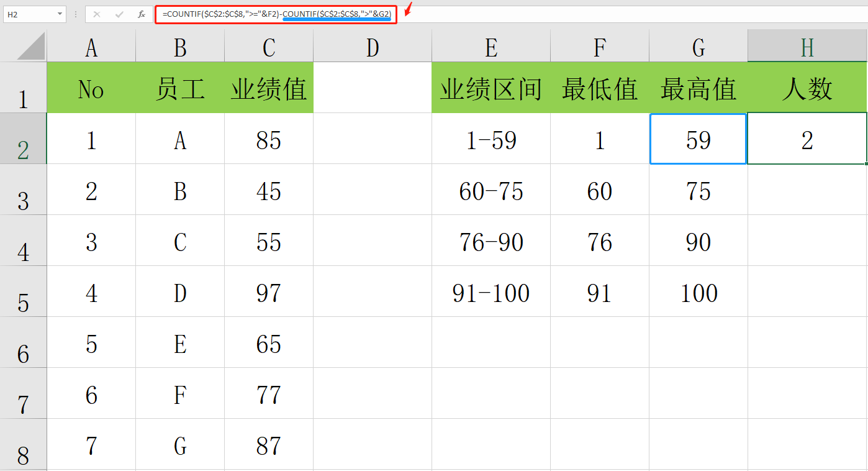The image size is (868, 471).
Task: Click the 'No' header cell
Action: pos(91,88)
